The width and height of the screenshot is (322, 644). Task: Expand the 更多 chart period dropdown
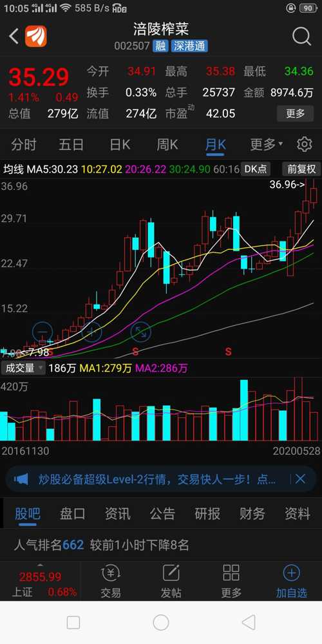click(267, 144)
